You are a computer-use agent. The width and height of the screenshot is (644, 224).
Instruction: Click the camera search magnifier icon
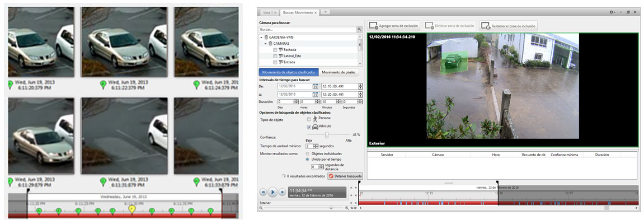click(x=360, y=29)
